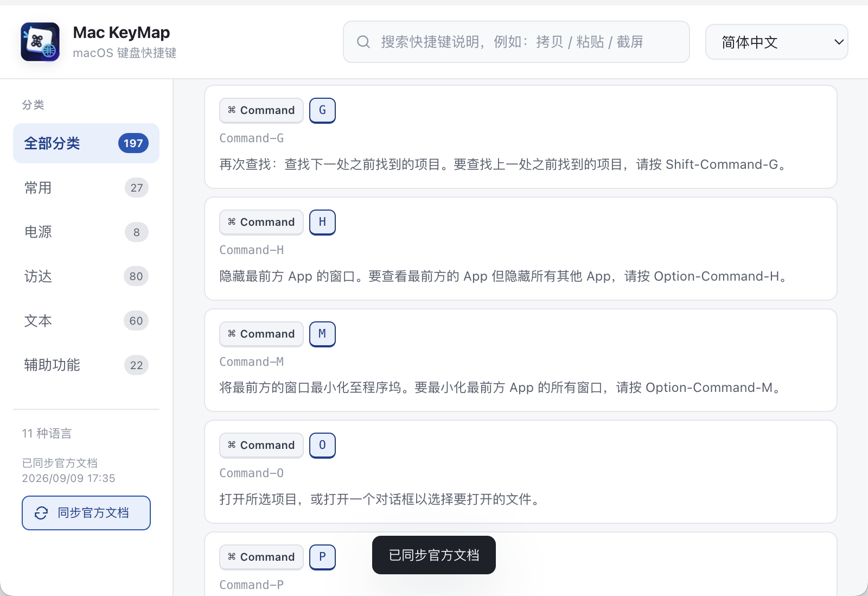The image size is (868, 596).
Task: Focus the shortcut search input field
Action: point(516,42)
